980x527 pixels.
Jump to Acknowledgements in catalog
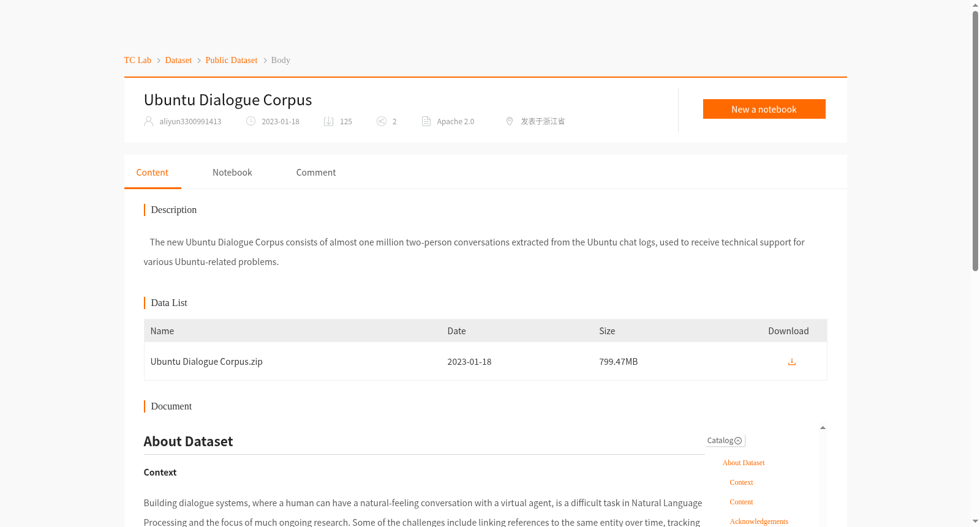coord(759,521)
